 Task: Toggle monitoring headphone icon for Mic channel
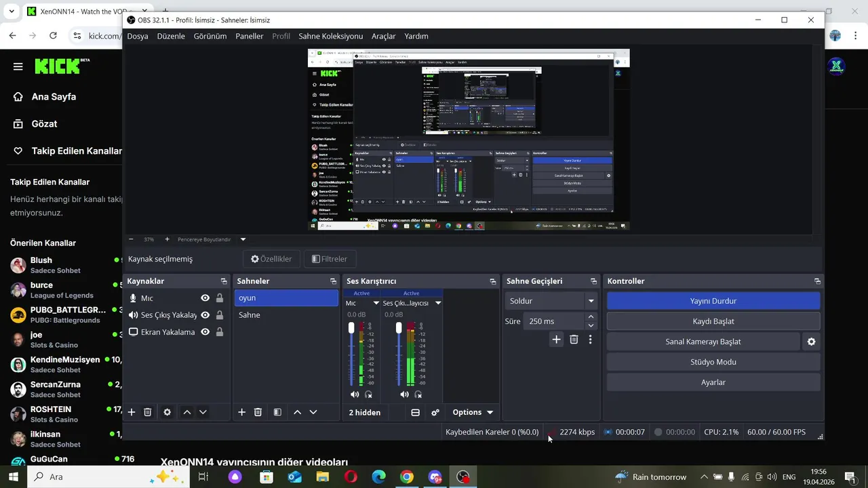point(369,394)
